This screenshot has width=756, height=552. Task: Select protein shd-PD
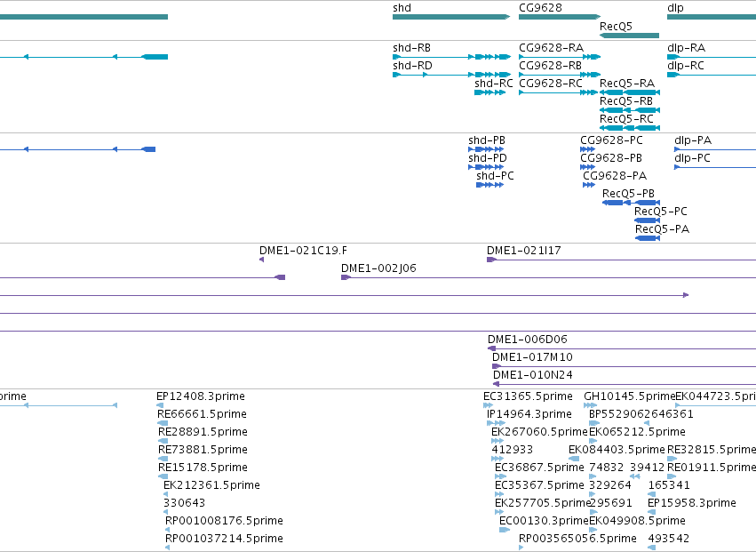point(486,167)
